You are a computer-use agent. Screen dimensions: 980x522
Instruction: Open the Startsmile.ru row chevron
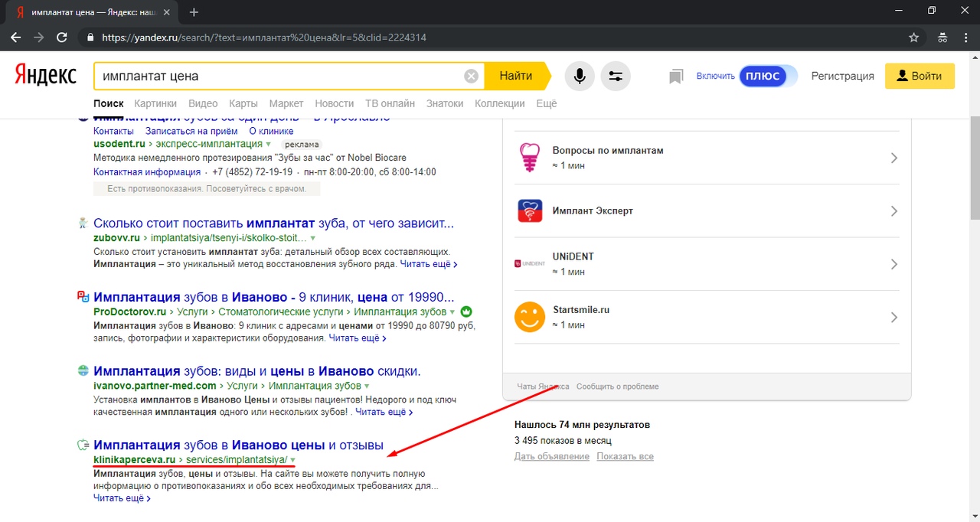894,317
